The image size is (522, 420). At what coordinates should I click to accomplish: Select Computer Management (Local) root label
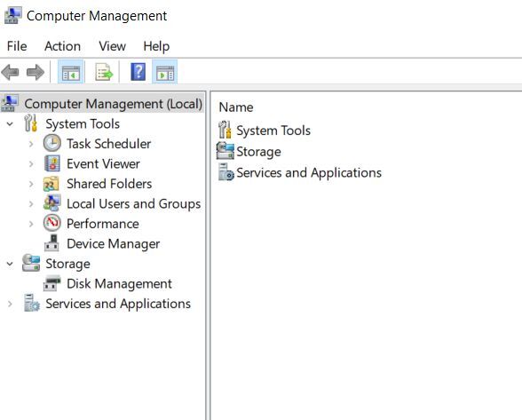pyautogui.click(x=114, y=104)
